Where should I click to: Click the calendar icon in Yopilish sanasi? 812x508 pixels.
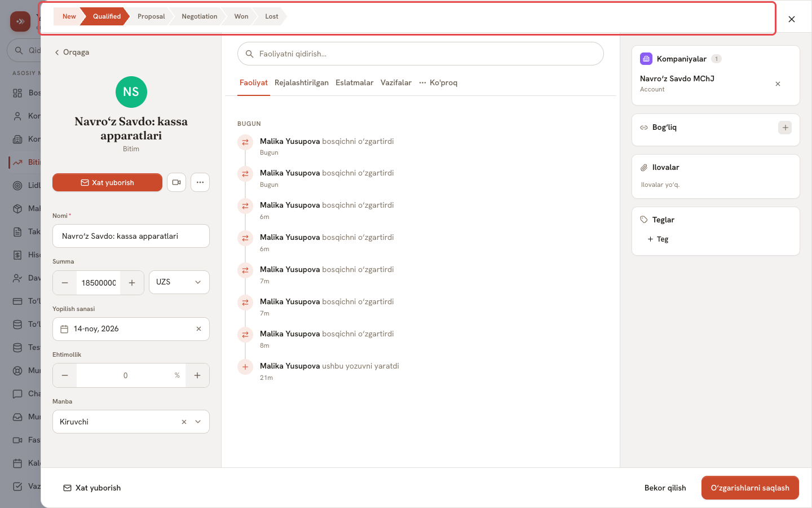point(64,329)
